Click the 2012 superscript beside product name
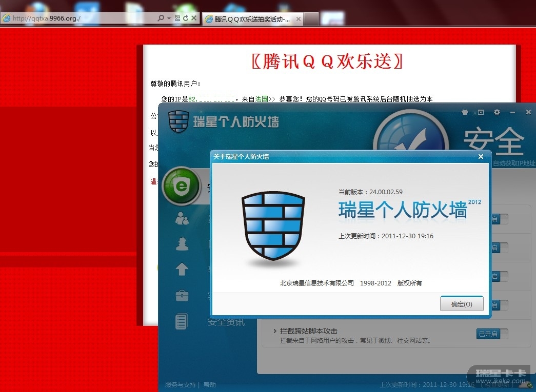 474,202
